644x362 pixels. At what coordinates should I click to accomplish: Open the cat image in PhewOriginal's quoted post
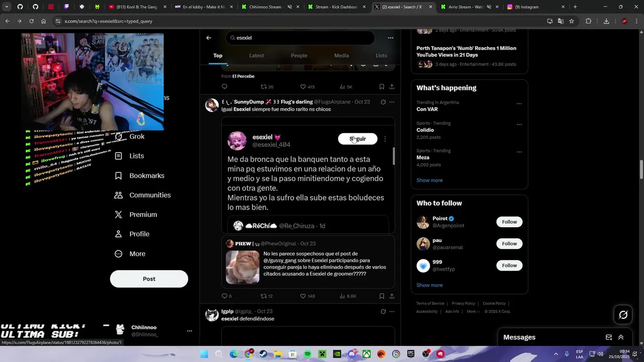coord(243,267)
